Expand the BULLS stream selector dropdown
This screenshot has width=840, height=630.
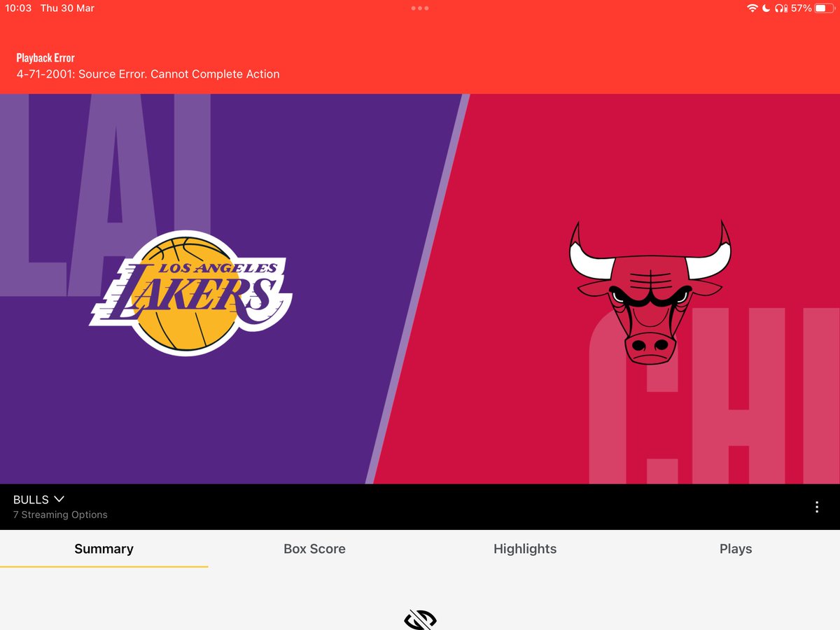(x=39, y=499)
